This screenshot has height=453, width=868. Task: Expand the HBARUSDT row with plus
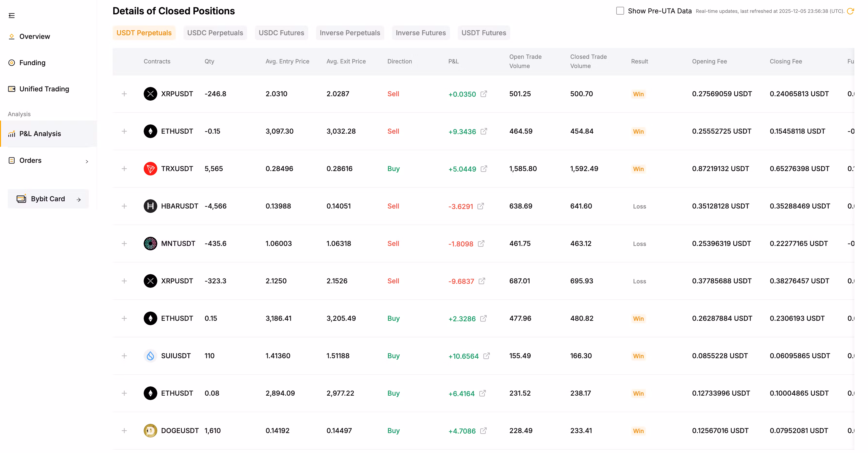point(124,206)
